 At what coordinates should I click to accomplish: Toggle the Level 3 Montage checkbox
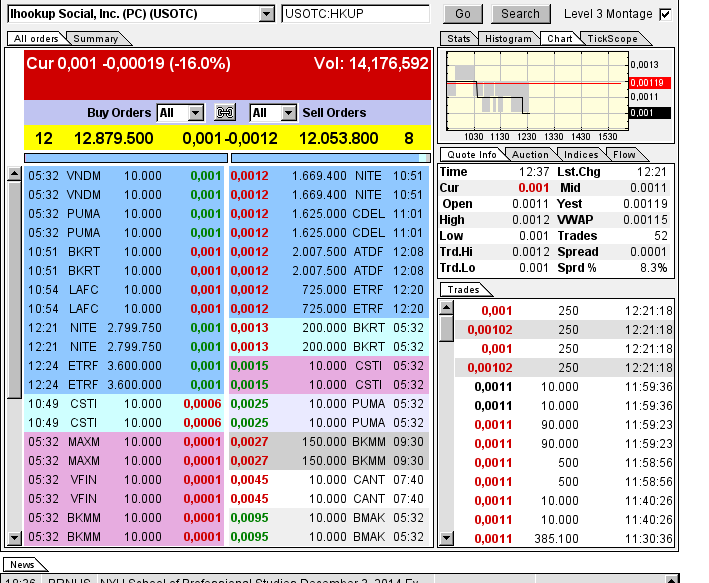(x=665, y=14)
